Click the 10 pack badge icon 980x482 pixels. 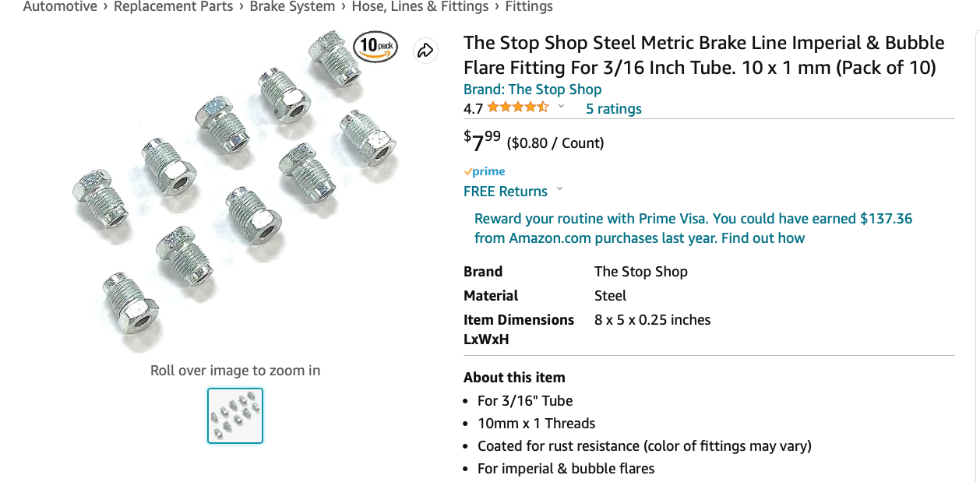point(375,47)
